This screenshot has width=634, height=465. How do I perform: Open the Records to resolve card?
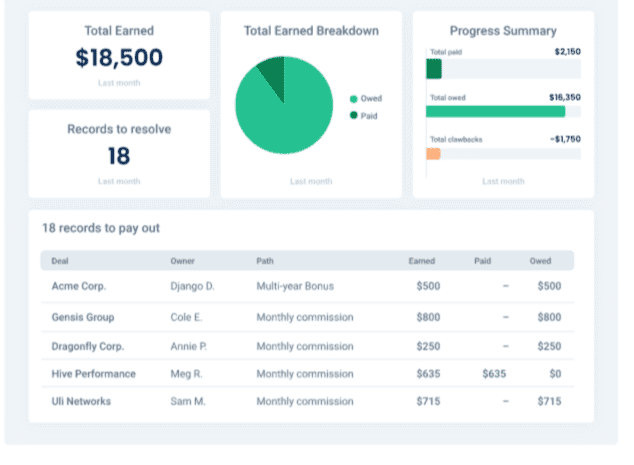tap(119, 154)
